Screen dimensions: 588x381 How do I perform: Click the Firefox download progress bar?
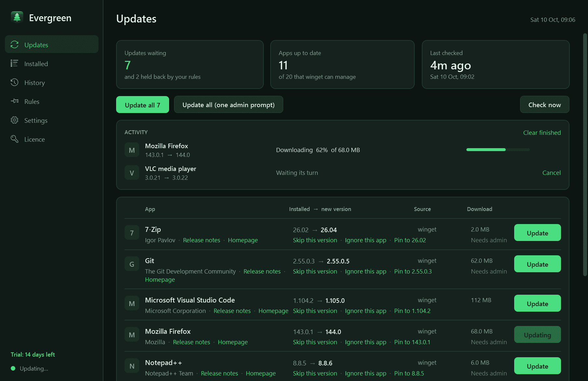[498, 150]
